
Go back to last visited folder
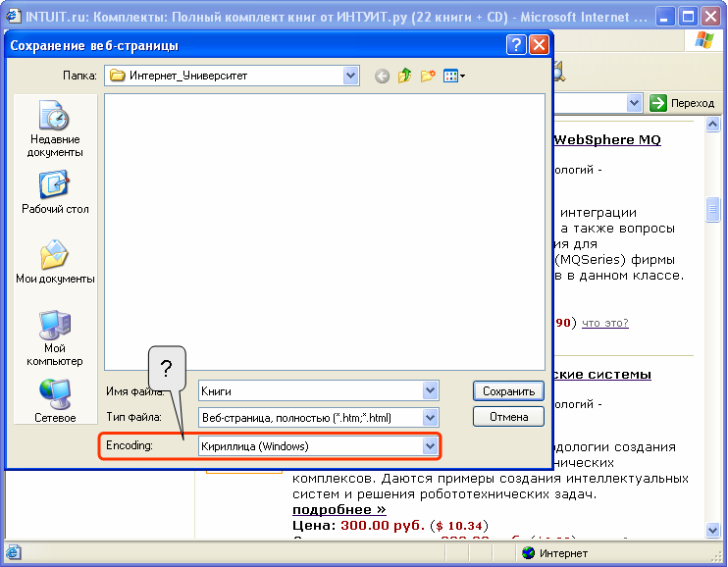click(382, 76)
